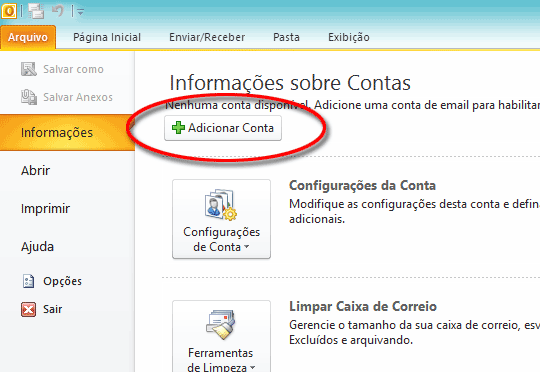Expand the Ferramentas de Limpeza dropdown button

pyautogui.click(x=221, y=336)
